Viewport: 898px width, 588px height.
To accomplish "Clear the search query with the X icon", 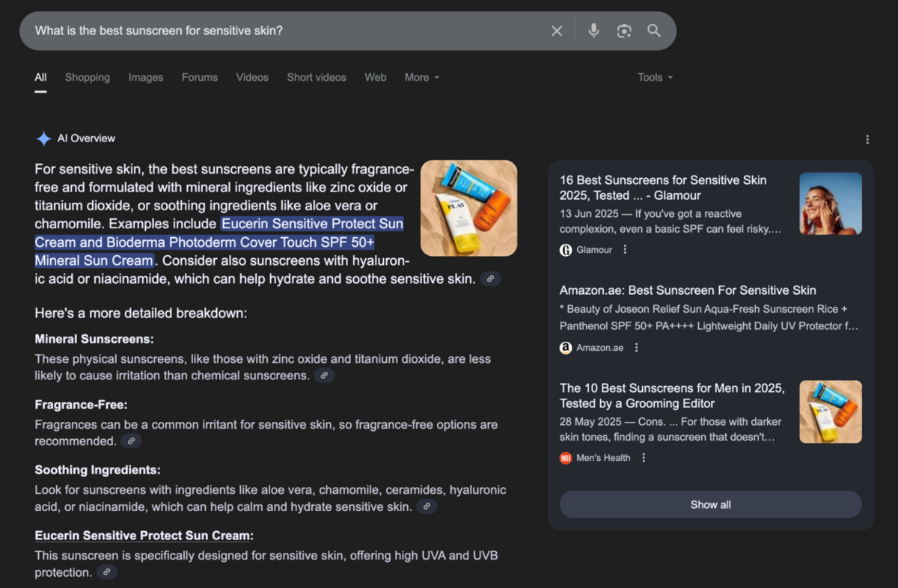I will (x=557, y=31).
